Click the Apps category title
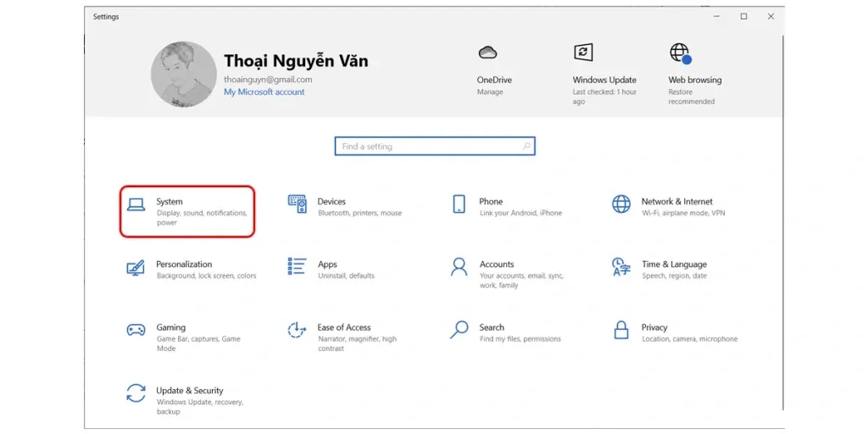Screen dimensions: 868x434 [x=328, y=264]
